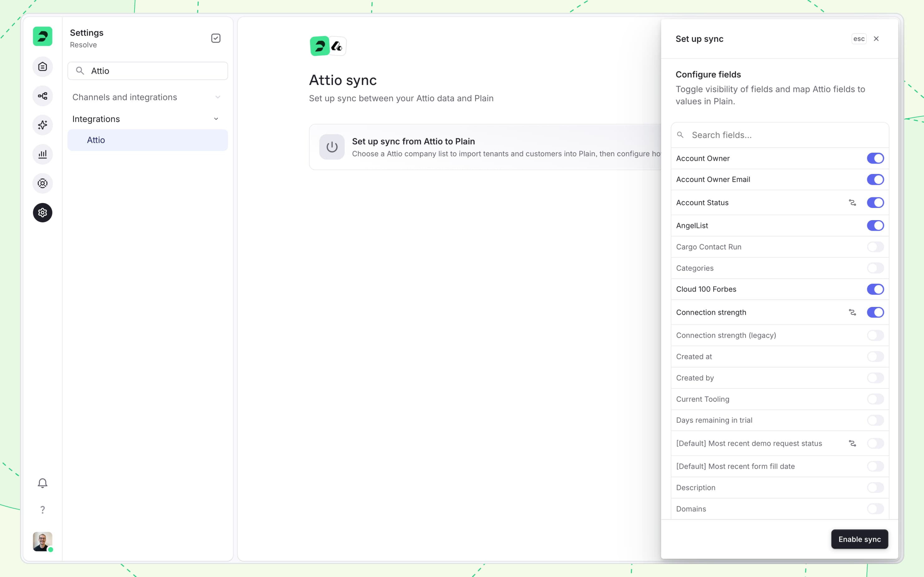
Task: Open the bar chart insights icon
Action: click(42, 154)
